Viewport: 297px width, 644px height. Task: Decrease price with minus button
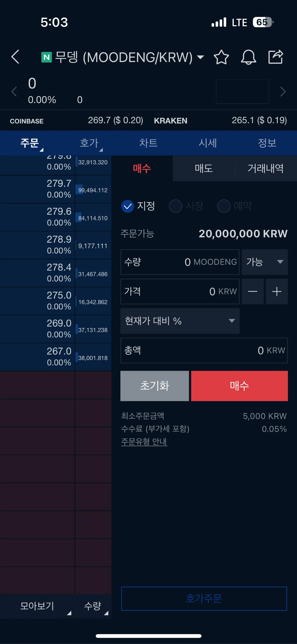tap(253, 292)
